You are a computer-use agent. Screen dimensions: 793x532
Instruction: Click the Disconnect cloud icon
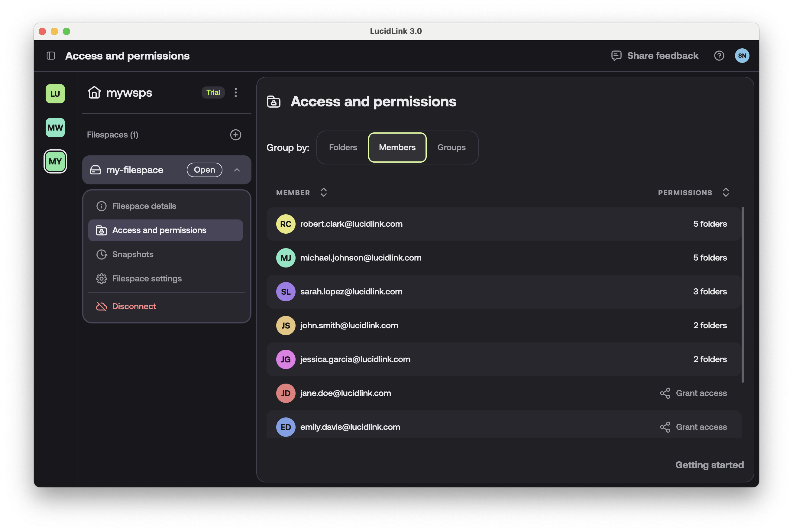point(102,307)
